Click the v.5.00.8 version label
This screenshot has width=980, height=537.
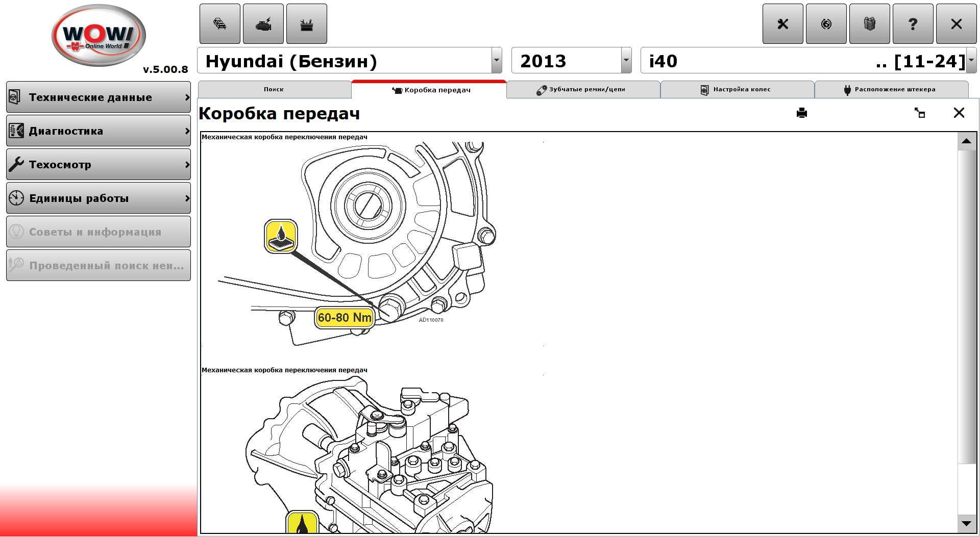165,69
